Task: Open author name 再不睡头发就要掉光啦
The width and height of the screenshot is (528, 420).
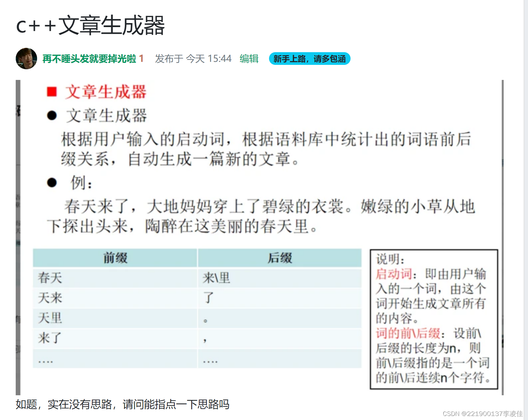Action: 89,59
